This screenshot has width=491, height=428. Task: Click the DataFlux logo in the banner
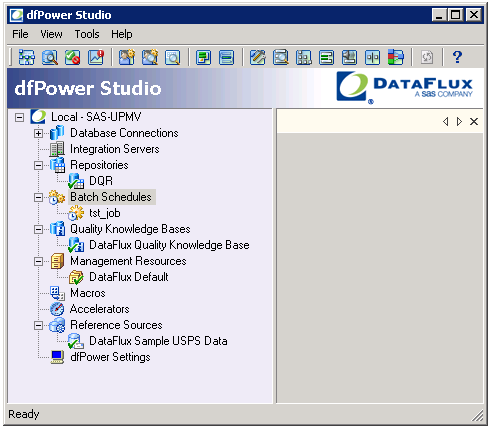[x=404, y=88]
